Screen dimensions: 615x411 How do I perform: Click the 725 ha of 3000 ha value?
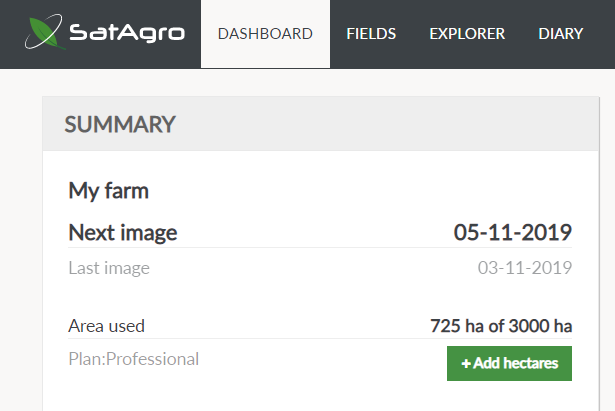tap(501, 326)
